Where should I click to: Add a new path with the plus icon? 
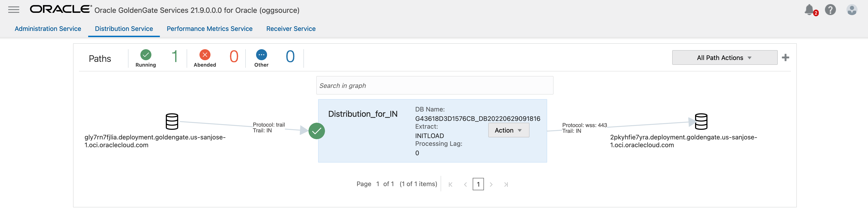[x=786, y=57]
